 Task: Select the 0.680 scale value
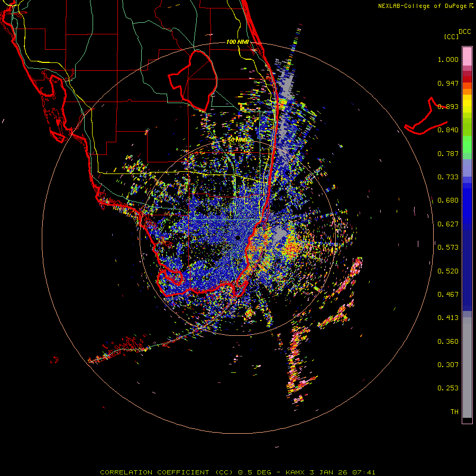pyautogui.click(x=448, y=200)
